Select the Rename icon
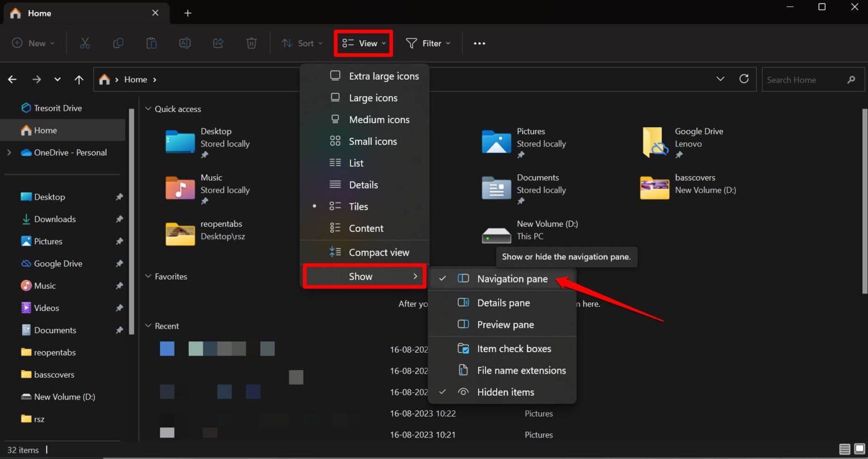The width and height of the screenshot is (868, 459). click(185, 43)
